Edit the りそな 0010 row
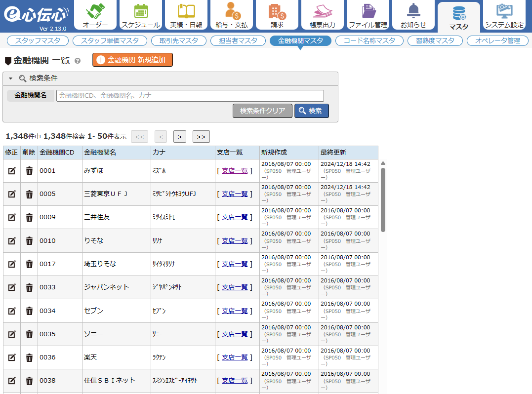 coord(12,241)
